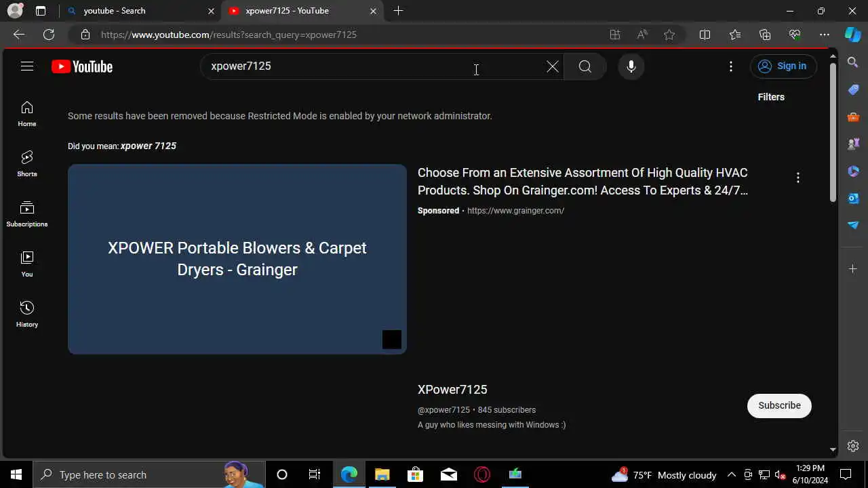View site information lock icon
The width and height of the screenshot is (868, 488).
85,35
